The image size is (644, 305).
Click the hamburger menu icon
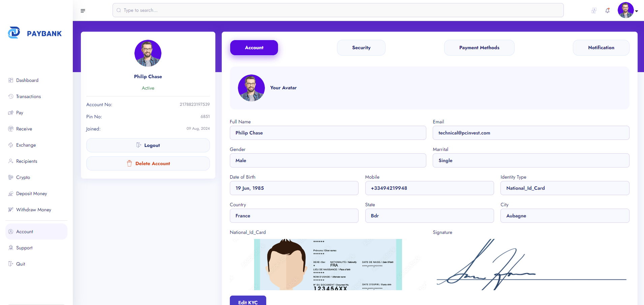pyautogui.click(x=83, y=11)
